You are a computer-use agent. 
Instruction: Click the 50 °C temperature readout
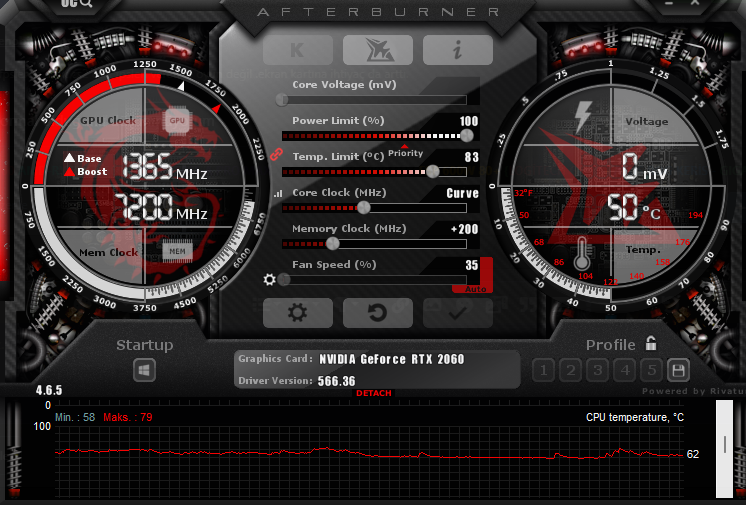[634, 208]
